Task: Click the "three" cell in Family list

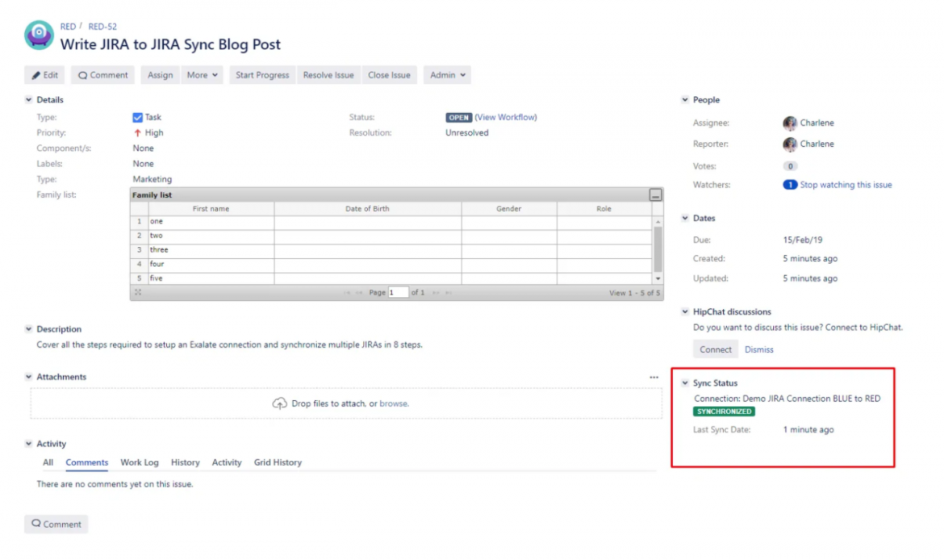Action: tap(211, 250)
